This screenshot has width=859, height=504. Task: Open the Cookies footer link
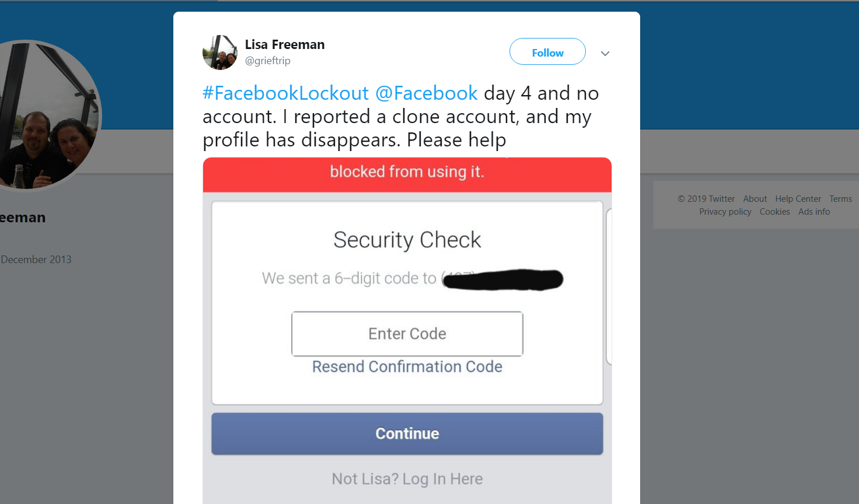tap(775, 212)
